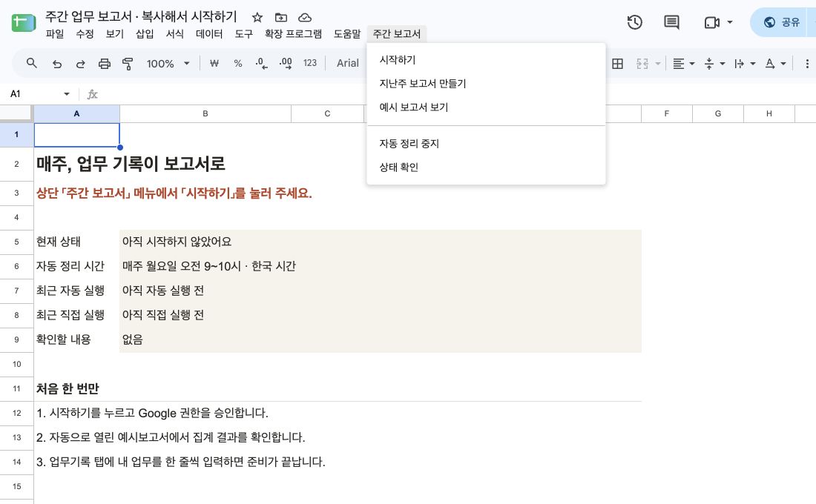Open text rotation options
The height and width of the screenshot is (504, 816).
(775, 64)
